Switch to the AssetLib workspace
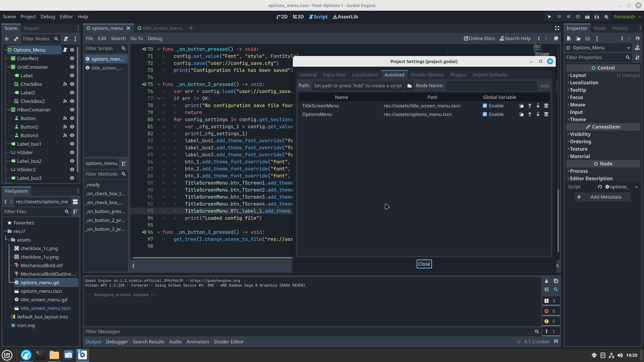The width and height of the screenshot is (644, 362). pos(345,17)
